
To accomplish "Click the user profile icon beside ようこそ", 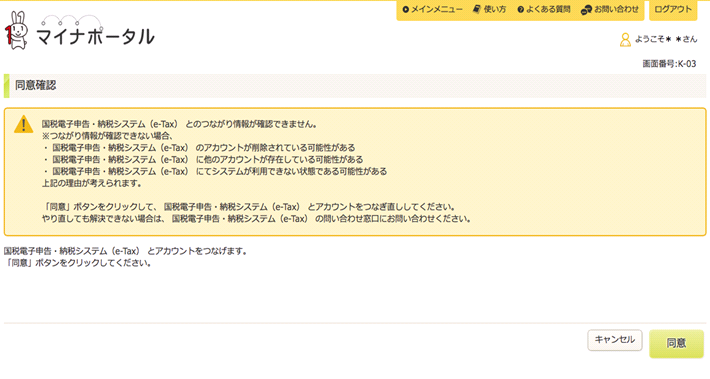I will pos(625,40).
